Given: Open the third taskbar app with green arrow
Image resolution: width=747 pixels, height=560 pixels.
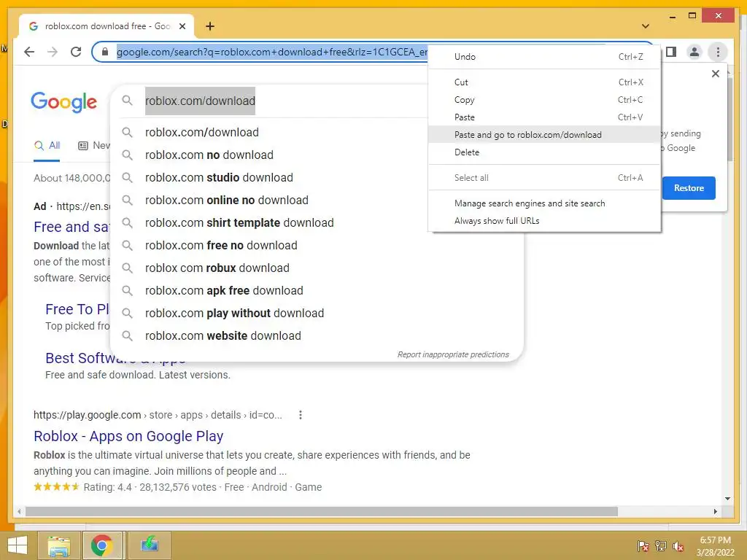Looking at the screenshot, I should (x=149, y=545).
